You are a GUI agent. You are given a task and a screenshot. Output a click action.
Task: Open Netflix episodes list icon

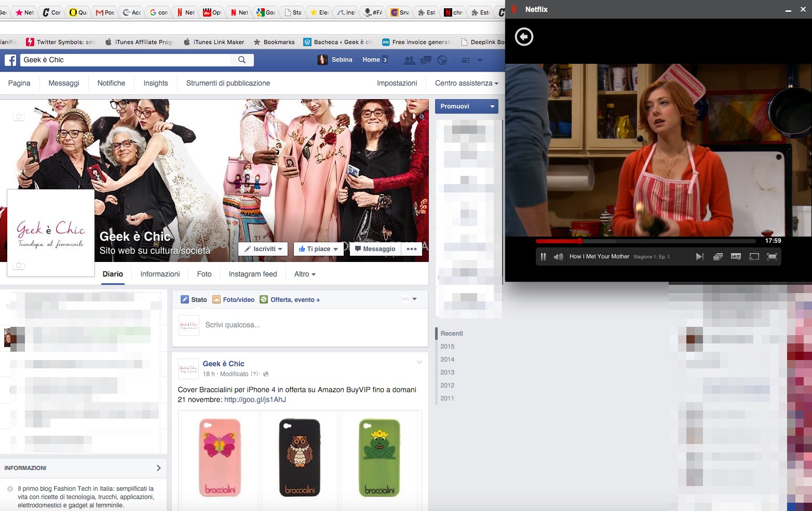718,257
